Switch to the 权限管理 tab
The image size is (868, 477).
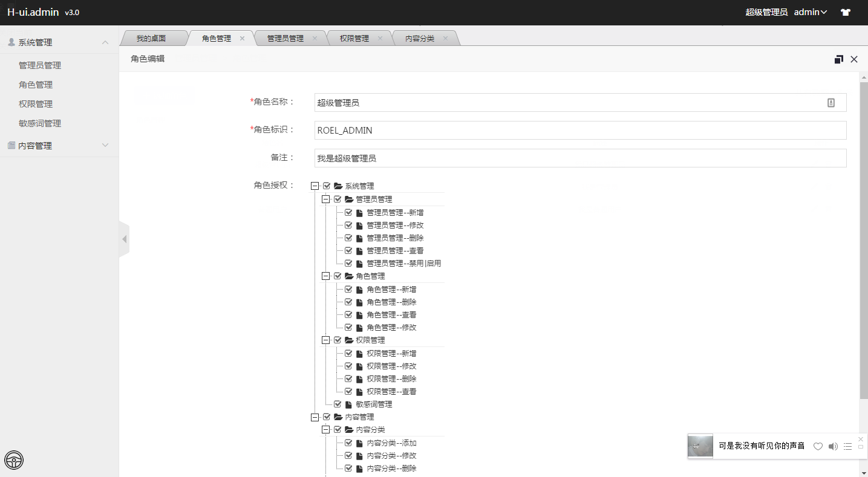pyautogui.click(x=354, y=38)
